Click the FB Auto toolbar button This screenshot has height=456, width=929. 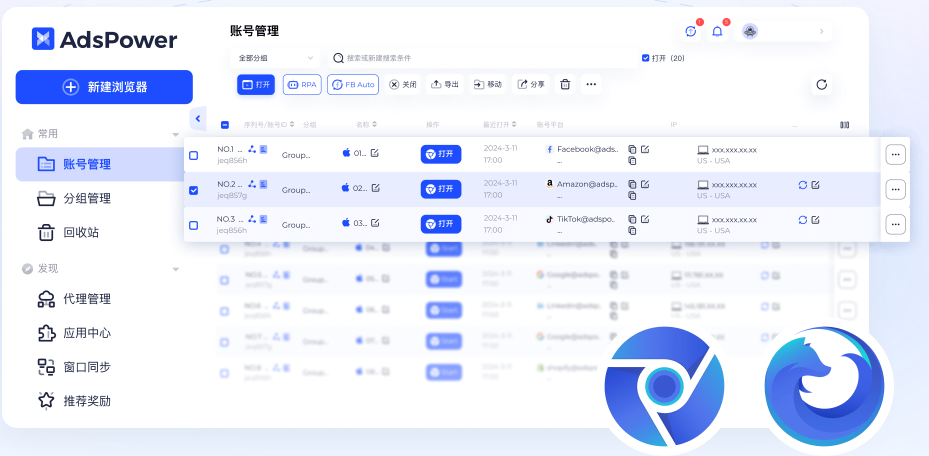tap(353, 85)
